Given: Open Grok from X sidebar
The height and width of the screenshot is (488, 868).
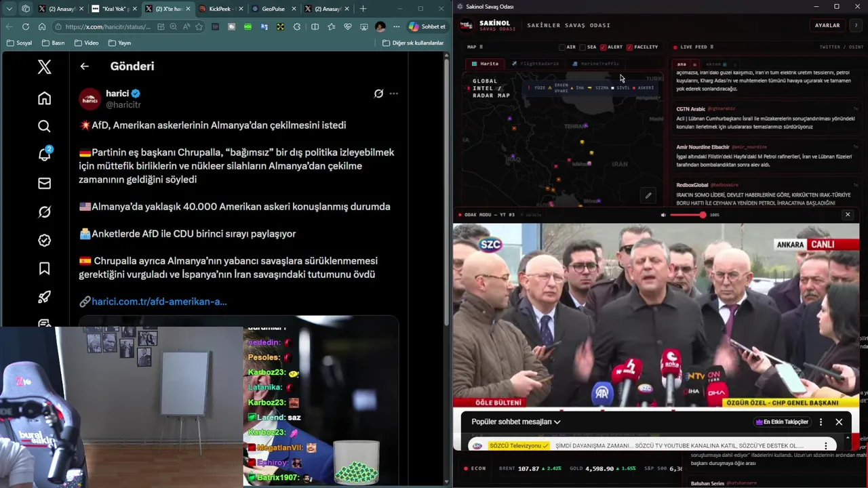Looking at the screenshot, I should pyautogui.click(x=44, y=212).
